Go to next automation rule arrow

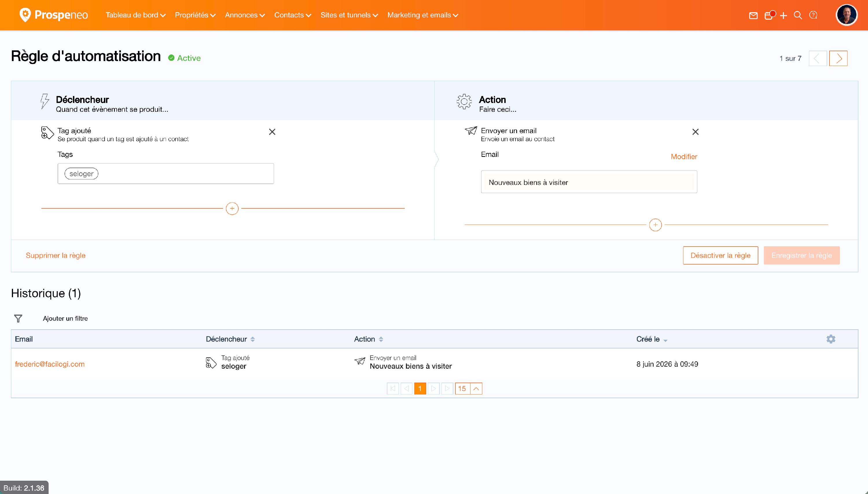tap(838, 58)
